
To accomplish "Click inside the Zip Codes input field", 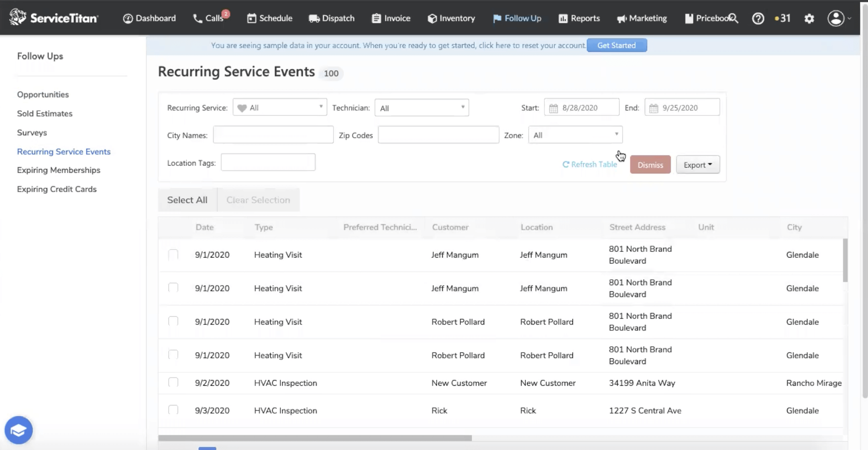I will click(438, 135).
